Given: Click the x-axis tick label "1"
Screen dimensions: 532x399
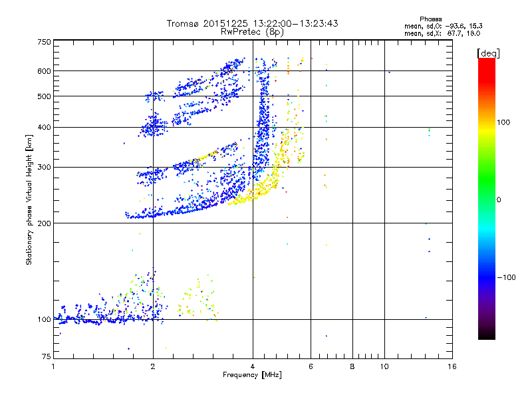Looking at the screenshot, I should pyautogui.click(x=53, y=366).
